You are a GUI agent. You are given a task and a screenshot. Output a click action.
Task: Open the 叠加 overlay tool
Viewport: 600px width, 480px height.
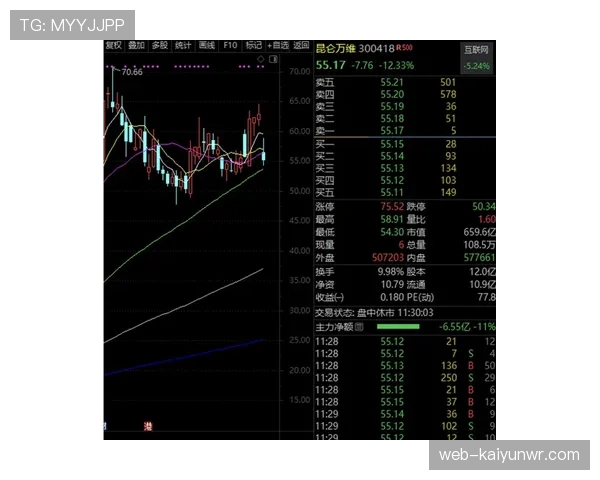(x=136, y=45)
